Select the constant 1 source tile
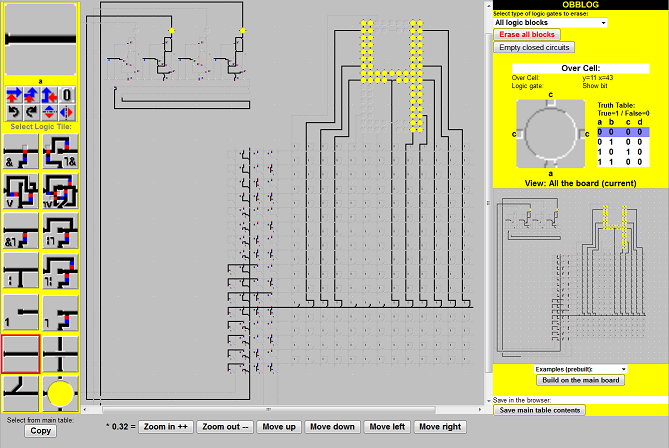This screenshot has width=669, height=448. pyautogui.click(x=21, y=312)
